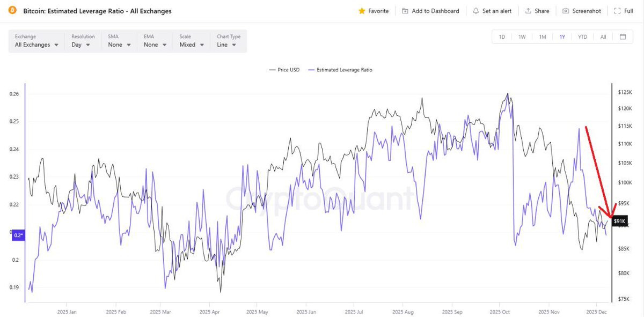Switch to the 1M range tab

tap(543, 36)
